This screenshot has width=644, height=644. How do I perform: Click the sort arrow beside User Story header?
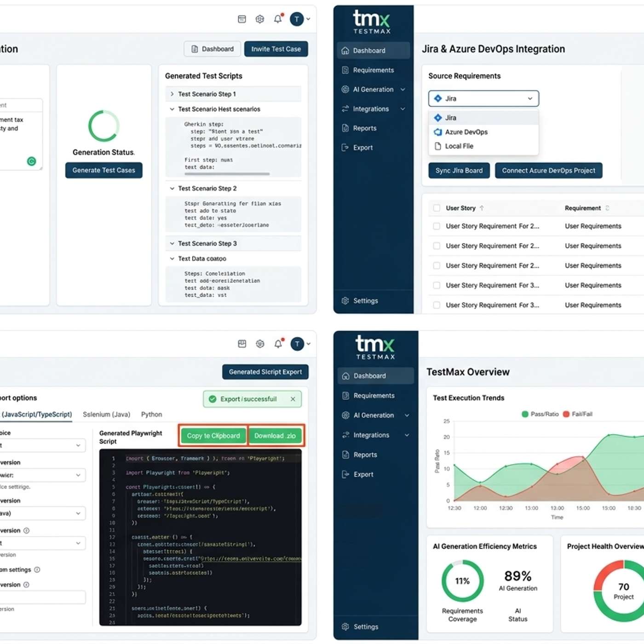(x=482, y=208)
